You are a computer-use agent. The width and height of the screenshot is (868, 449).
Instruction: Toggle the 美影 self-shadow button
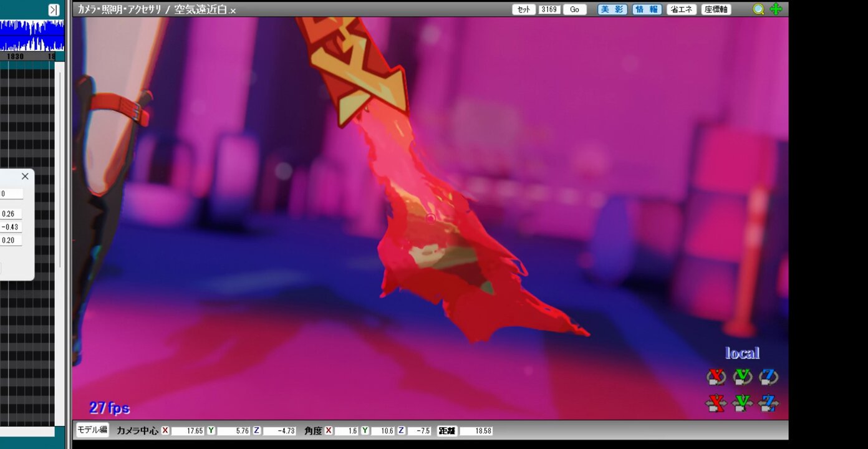point(612,9)
